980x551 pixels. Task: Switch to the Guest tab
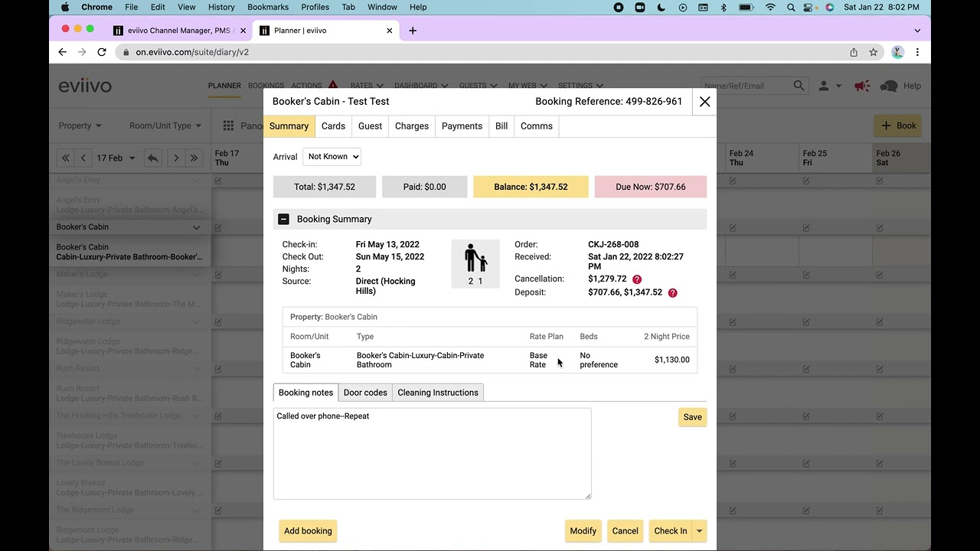(x=370, y=126)
